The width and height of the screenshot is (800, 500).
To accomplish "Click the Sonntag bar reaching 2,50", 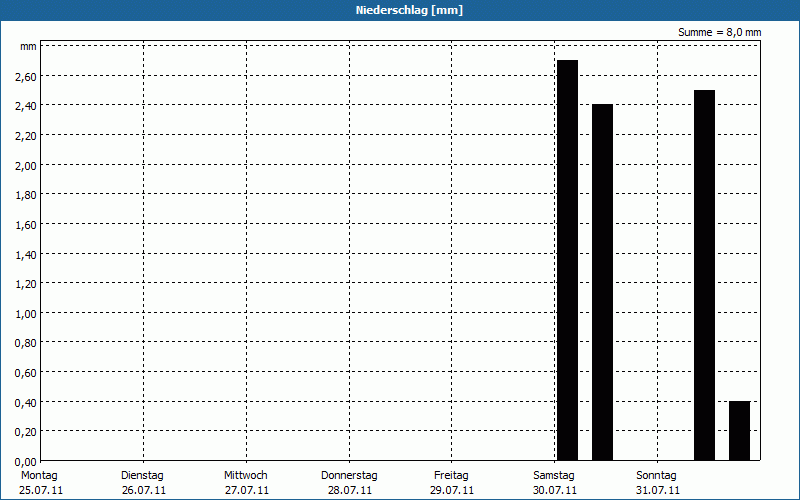I will (705, 276).
